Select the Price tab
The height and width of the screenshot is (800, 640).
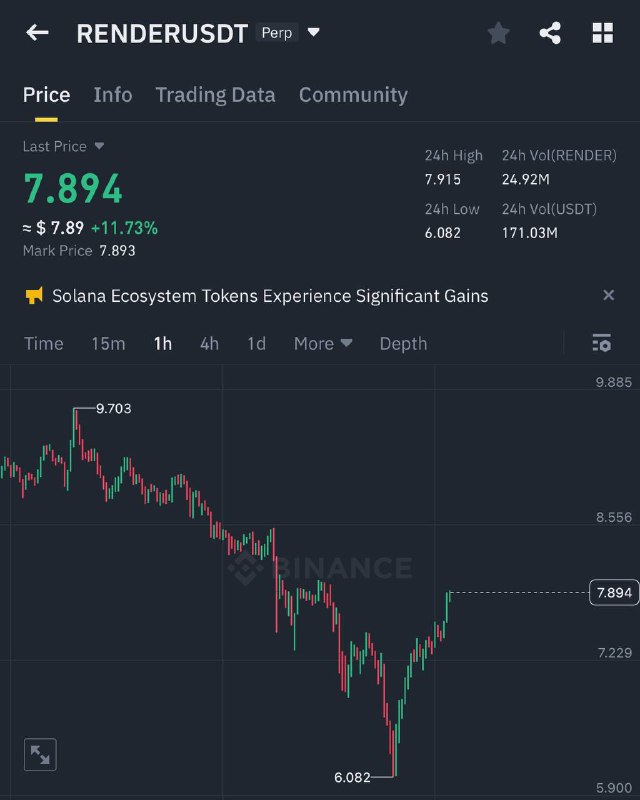(46, 95)
